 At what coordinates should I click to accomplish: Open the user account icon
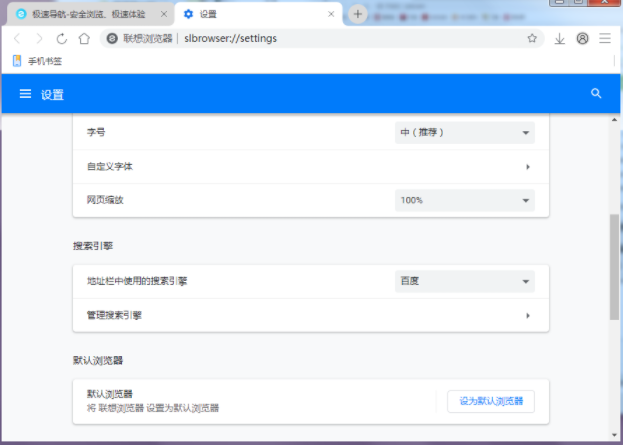coord(582,38)
